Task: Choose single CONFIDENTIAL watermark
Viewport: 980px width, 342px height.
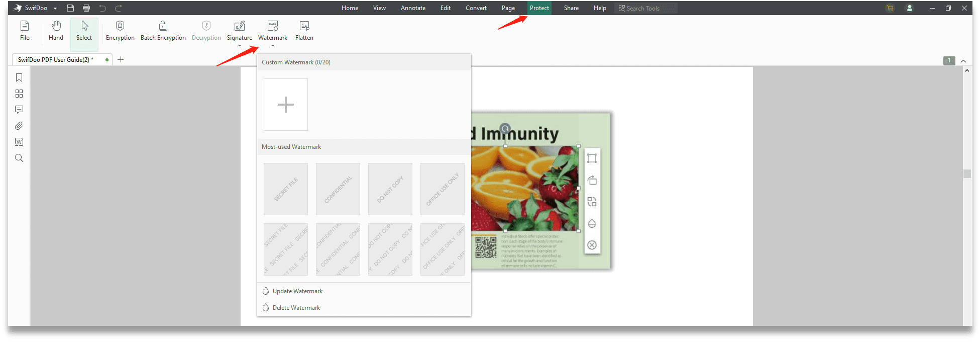Action: pos(338,189)
